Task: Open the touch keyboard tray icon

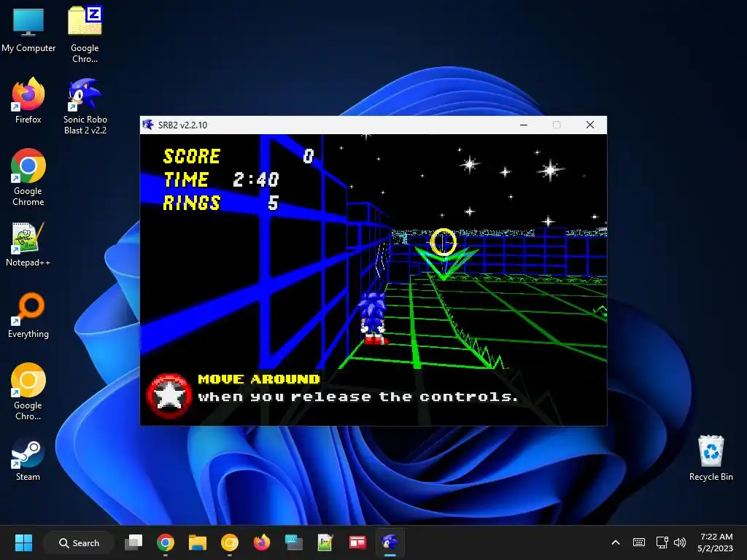Action: (639, 542)
